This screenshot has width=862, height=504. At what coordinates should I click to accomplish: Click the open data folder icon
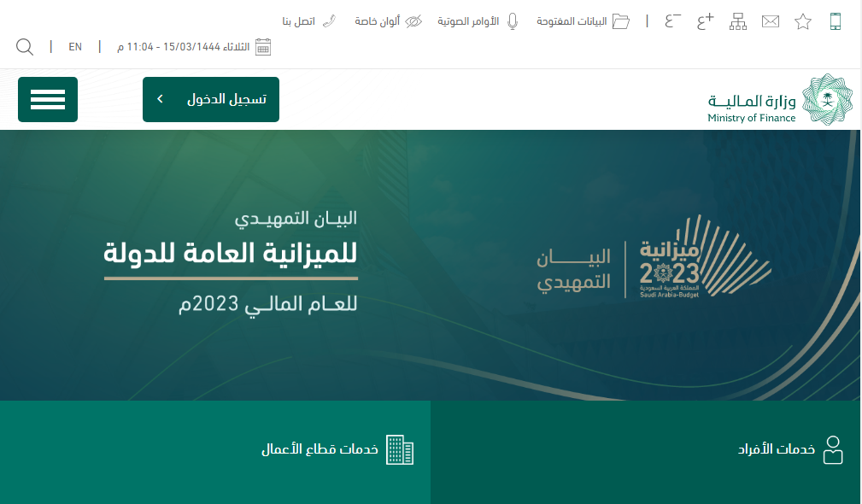(621, 21)
